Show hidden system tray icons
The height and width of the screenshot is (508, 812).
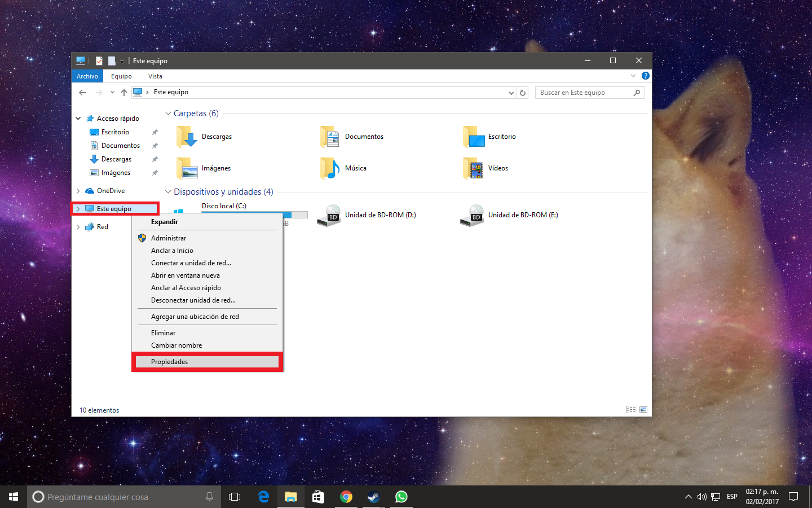688,497
